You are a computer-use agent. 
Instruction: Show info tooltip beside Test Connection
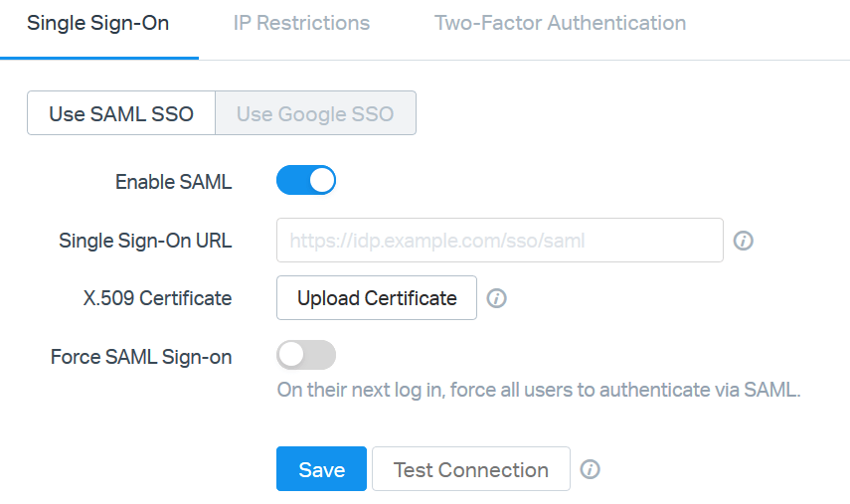point(590,470)
